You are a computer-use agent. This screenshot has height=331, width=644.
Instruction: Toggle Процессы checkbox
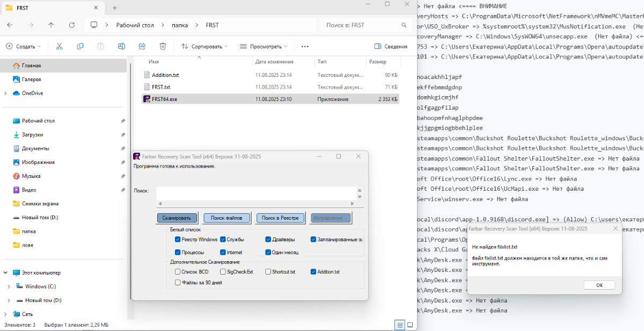178,252
